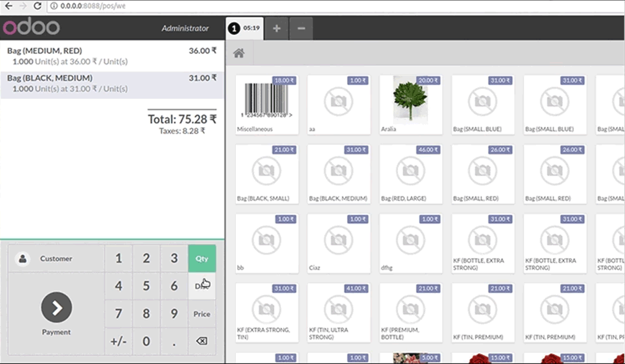
Task: Tap numpad key 4
Action: tap(118, 286)
